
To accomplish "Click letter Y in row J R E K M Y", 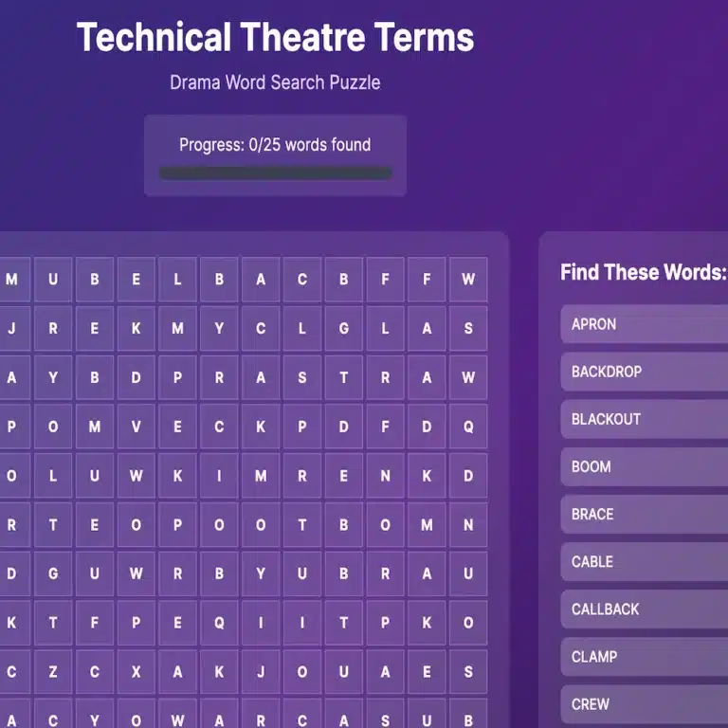I will click(219, 328).
